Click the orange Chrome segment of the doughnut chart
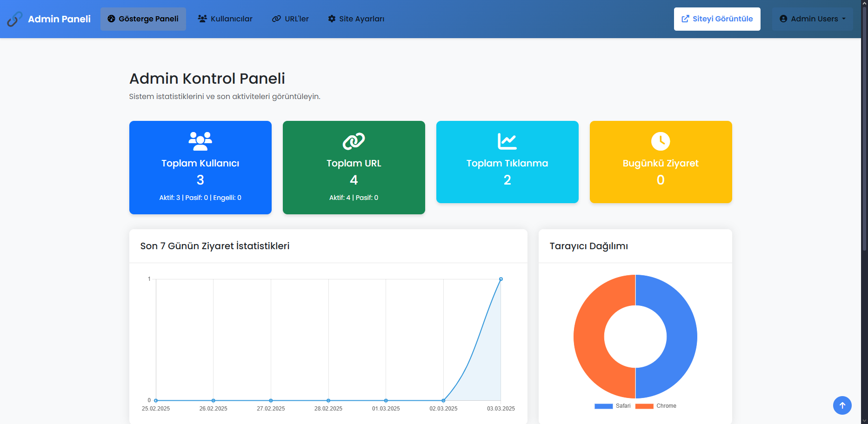 pyautogui.click(x=589, y=337)
